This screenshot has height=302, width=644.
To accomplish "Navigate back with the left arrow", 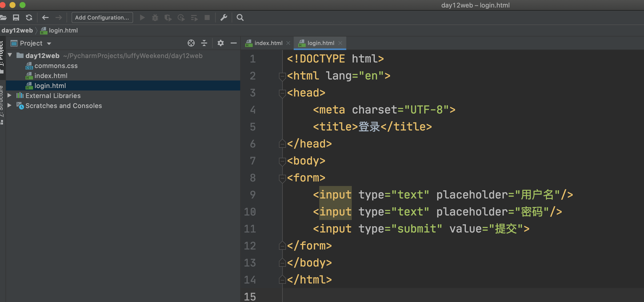I will click(x=45, y=17).
